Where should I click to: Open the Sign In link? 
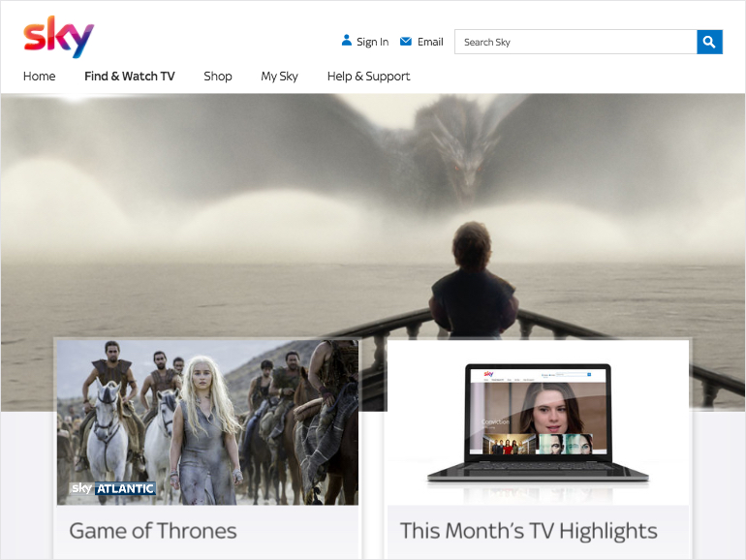click(x=373, y=42)
